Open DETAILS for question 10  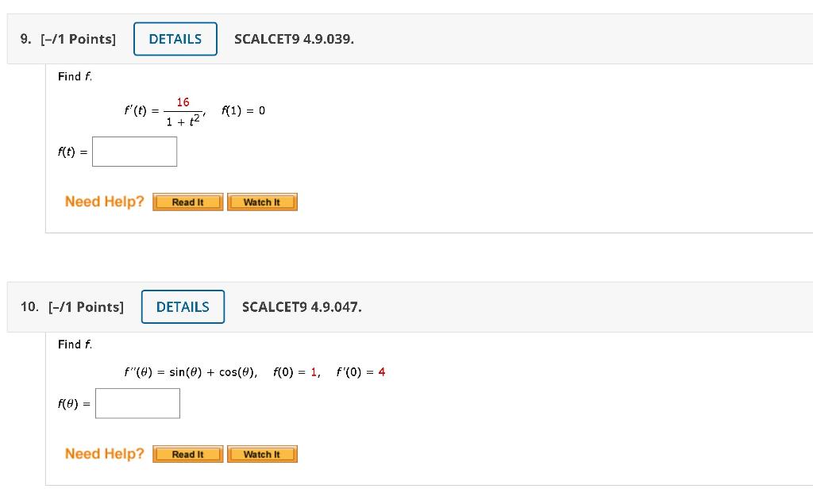[183, 306]
